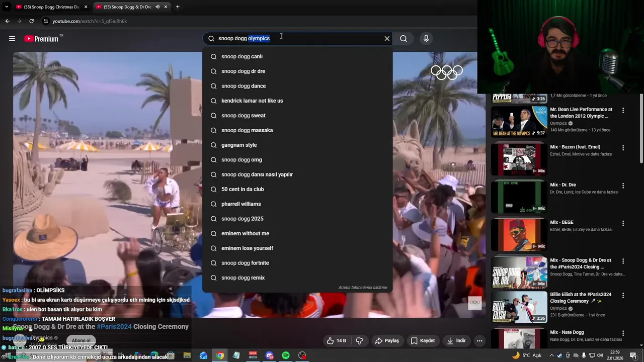Click the search magnifier button
This screenshot has width=644, height=362.
click(404, 39)
